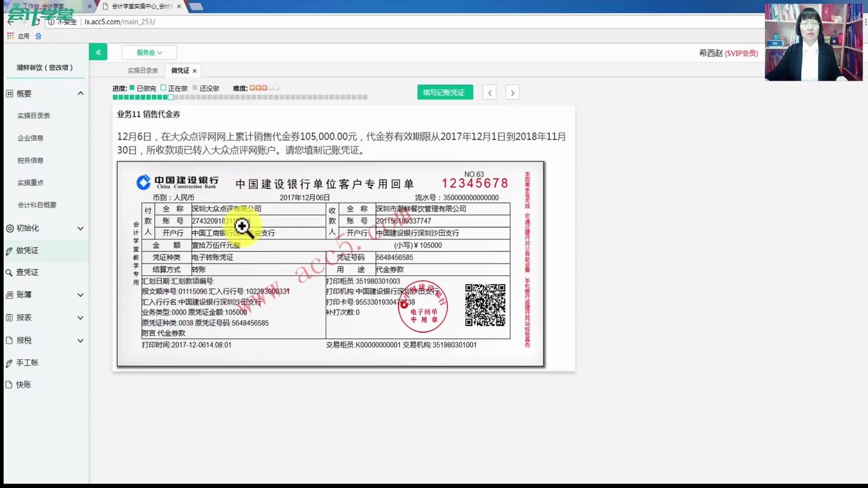Click the address bar URL lx.acc5.com
The width and height of the screenshot is (868, 488).
[120, 22]
